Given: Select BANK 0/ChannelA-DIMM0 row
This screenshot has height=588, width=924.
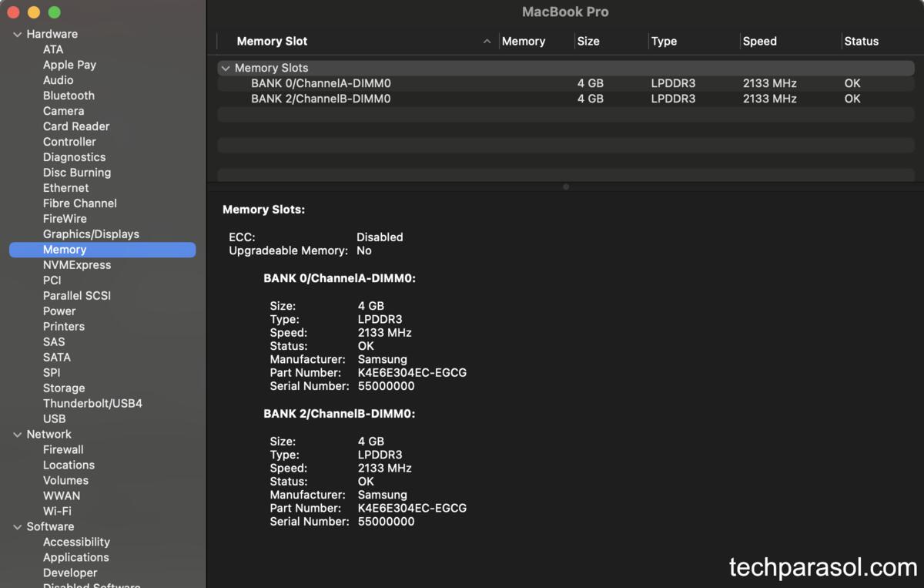Looking at the screenshot, I should (320, 83).
